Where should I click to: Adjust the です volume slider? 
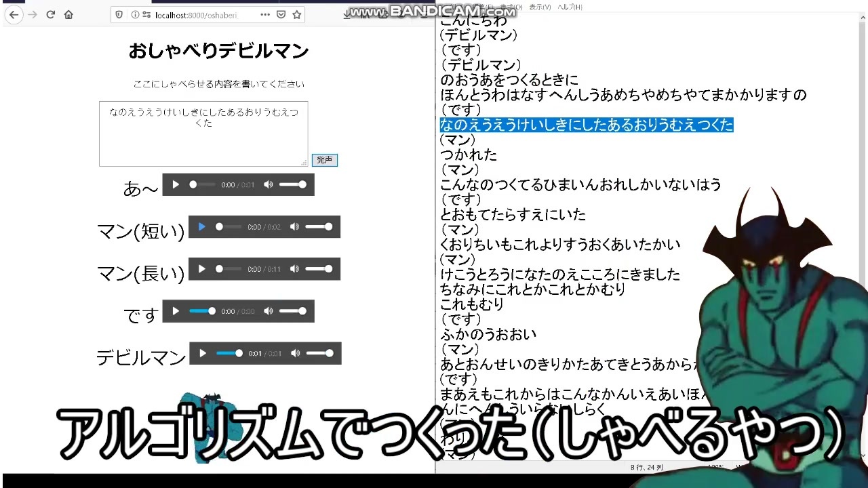click(292, 311)
